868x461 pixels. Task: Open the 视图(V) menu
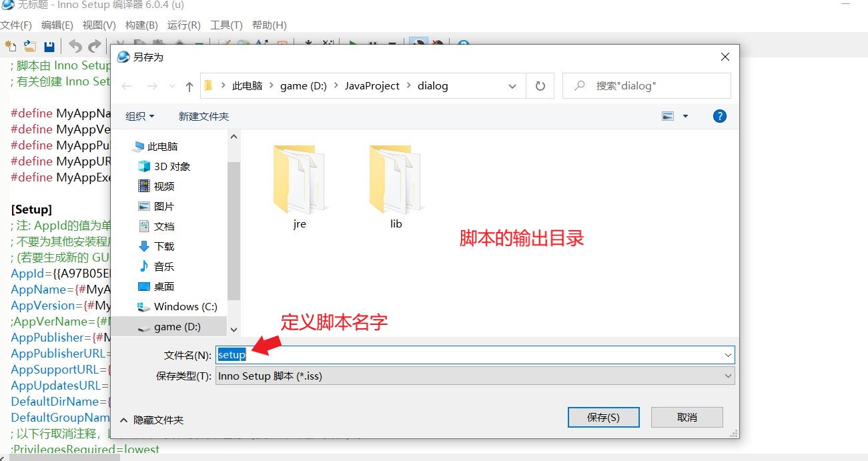coord(99,25)
